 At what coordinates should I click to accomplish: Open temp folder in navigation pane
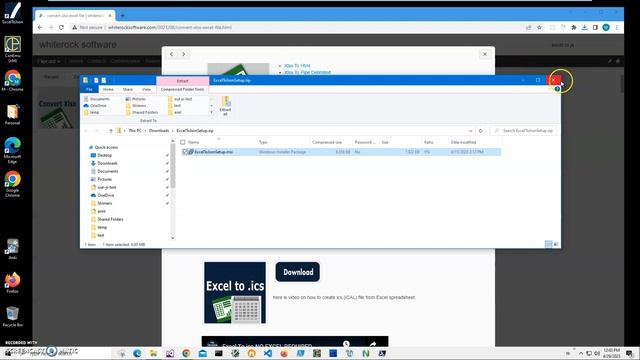point(99,227)
